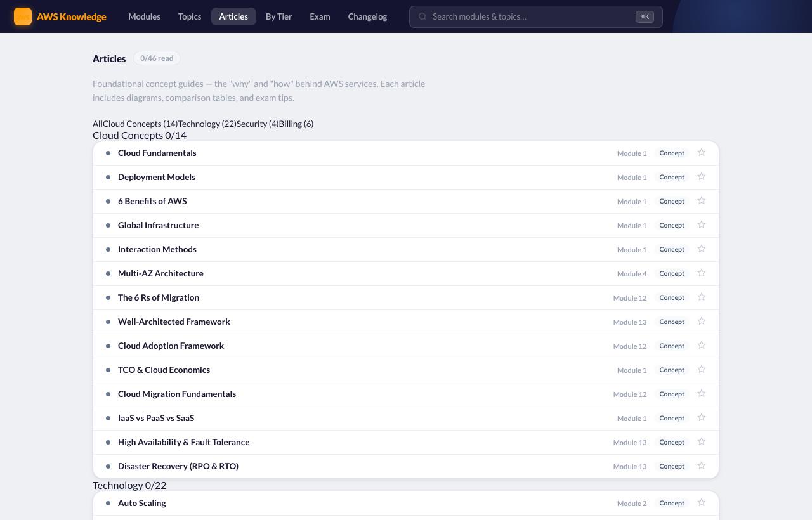Focus the Search modules & topics field

point(536,16)
